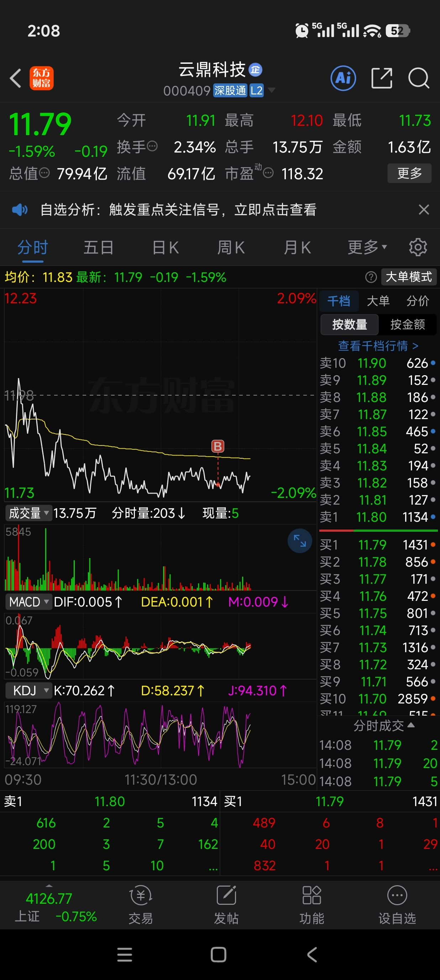Screen dimensions: 440x980
Task: Tap the 买4 row at 11.76
Action: click(x=378, y=596)
